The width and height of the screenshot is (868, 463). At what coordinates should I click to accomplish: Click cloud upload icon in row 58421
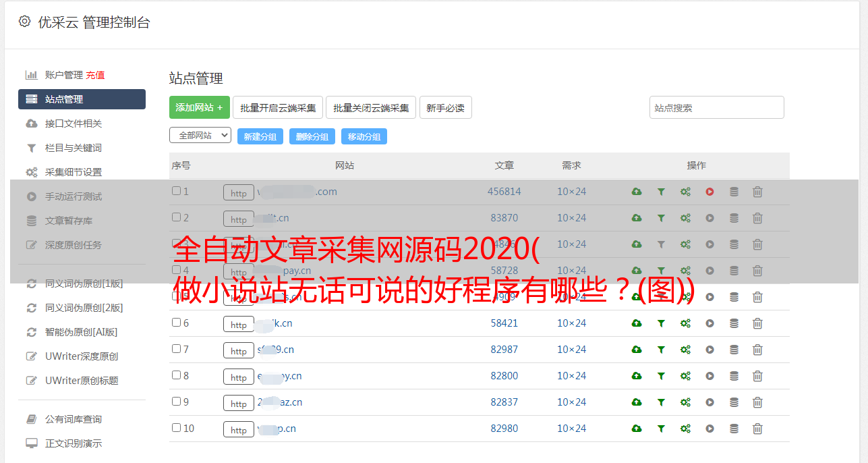(x=637, y=323)
